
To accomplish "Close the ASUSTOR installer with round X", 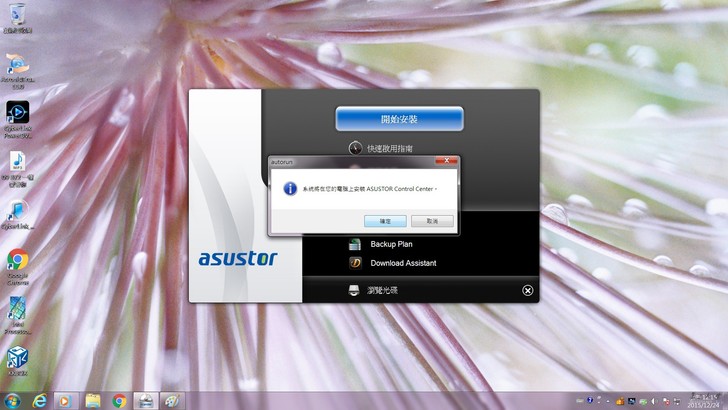I will click(528, 291).
